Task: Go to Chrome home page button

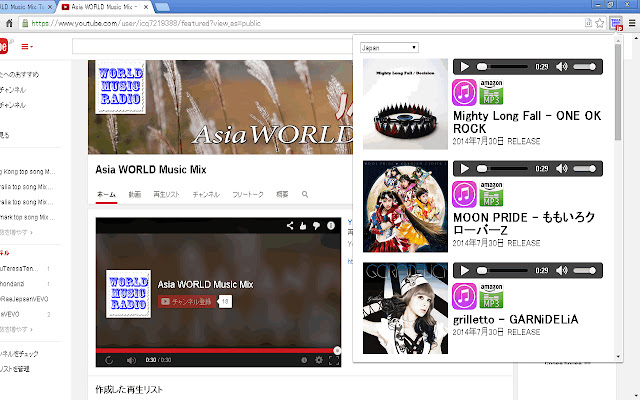Action: [9, 23]
